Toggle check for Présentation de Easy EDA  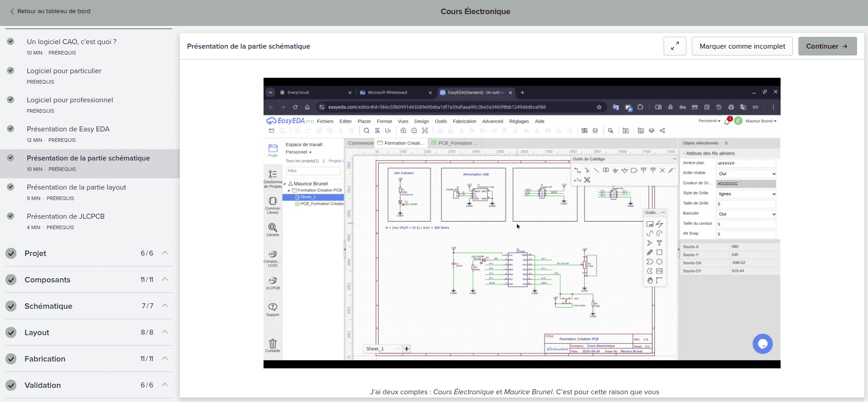coord(10,129)
